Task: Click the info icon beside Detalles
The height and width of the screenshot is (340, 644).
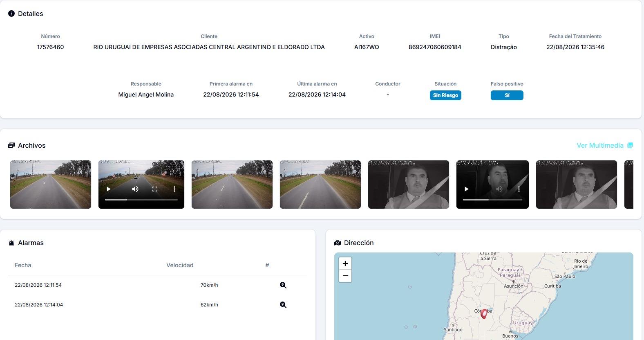Action: coord(11,14)
